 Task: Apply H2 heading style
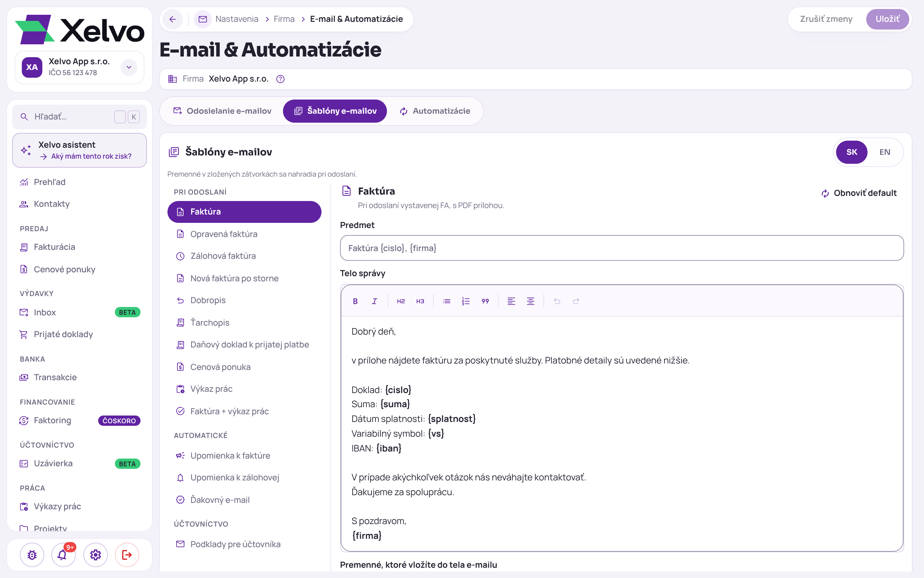400,301
